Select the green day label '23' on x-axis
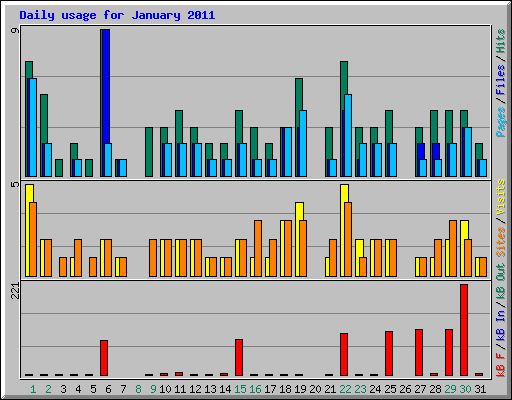512x400 pixels. point(360,389)
